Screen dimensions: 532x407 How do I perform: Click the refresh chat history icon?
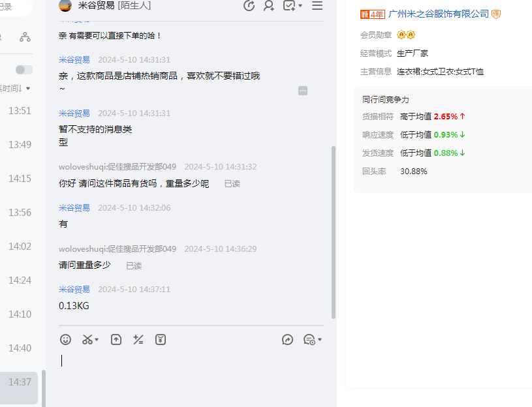pos(249,6)
